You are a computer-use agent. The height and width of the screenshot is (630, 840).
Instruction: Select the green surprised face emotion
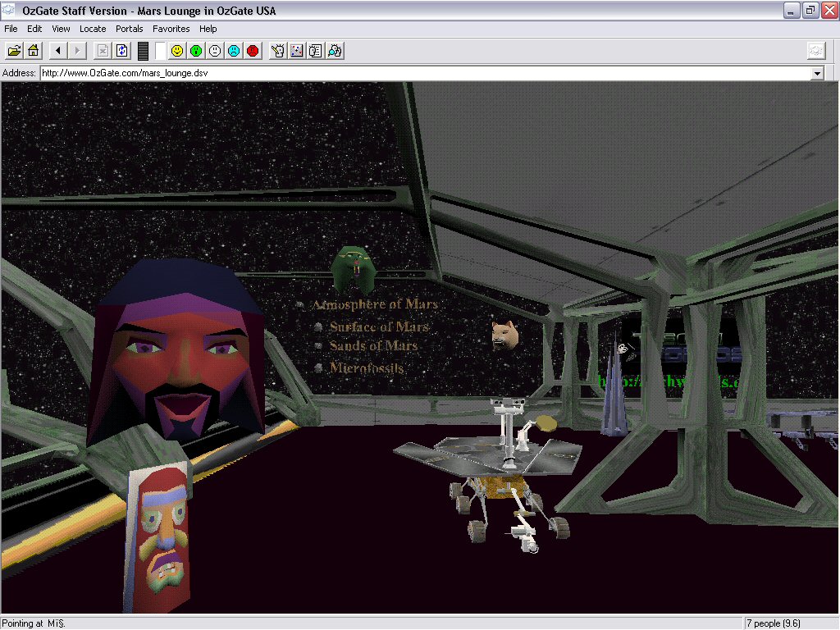tap(196, 51)
